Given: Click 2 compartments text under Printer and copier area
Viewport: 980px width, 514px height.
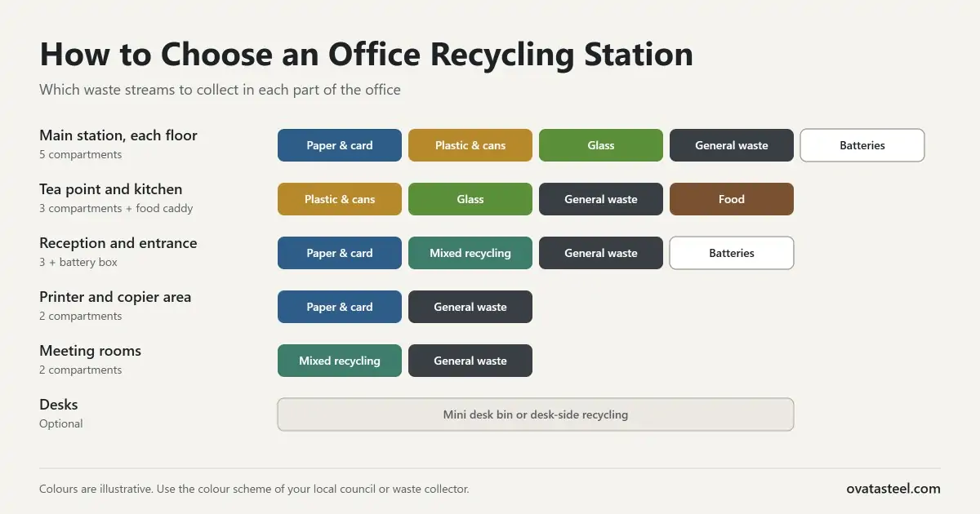Looking at the screenshot, I should click(x=81, y=316).
